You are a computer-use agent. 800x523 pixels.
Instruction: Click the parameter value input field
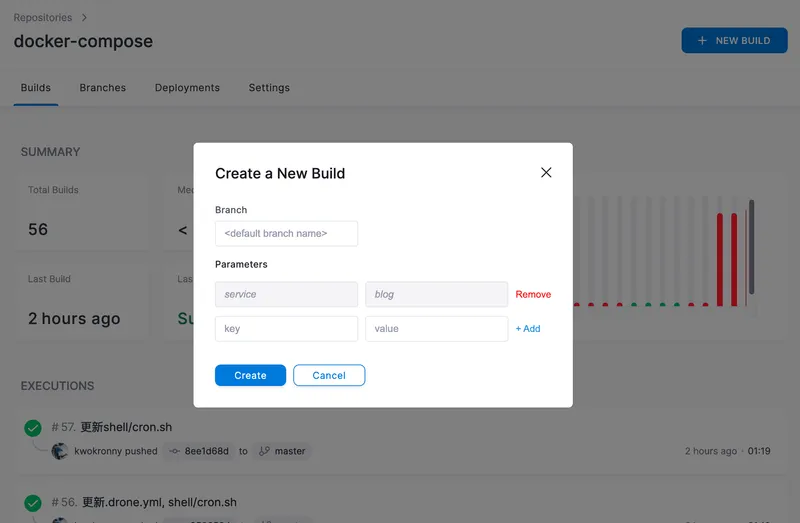(436, 329)
